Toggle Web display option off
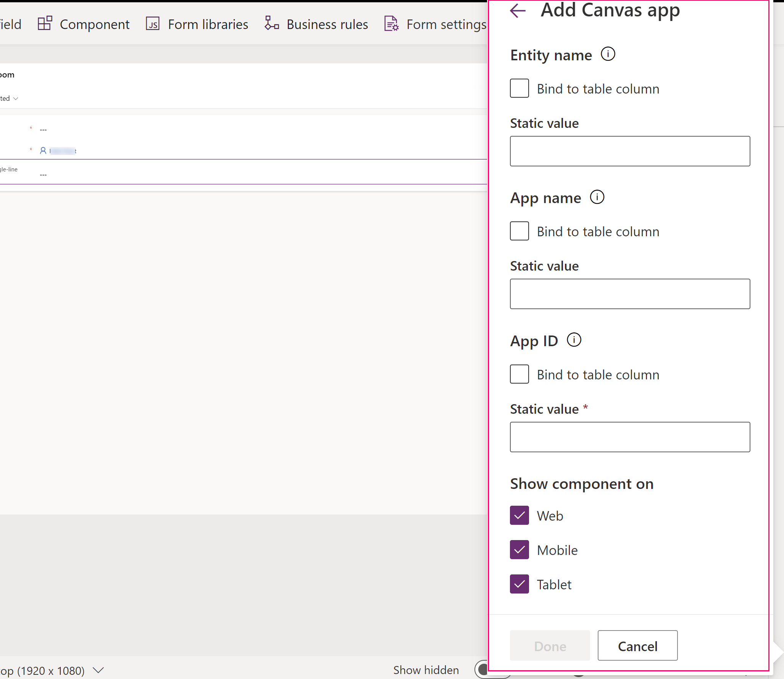 tap(520, 516)
